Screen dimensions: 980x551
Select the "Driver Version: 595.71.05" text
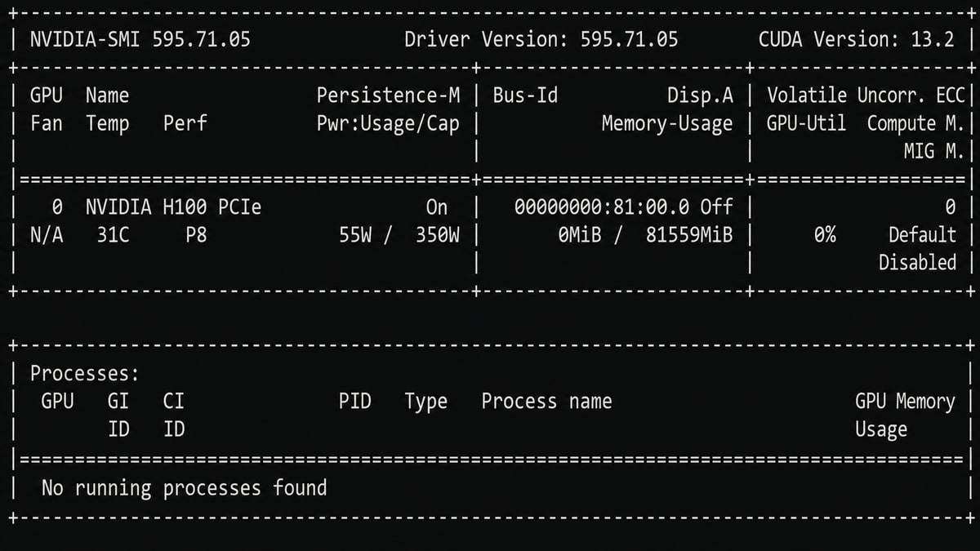click(541, 39)
